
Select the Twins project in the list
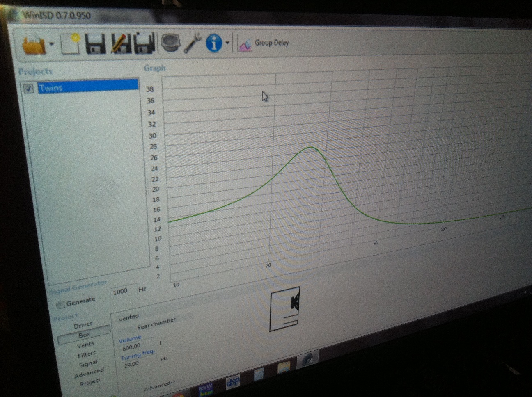[88, 87]
